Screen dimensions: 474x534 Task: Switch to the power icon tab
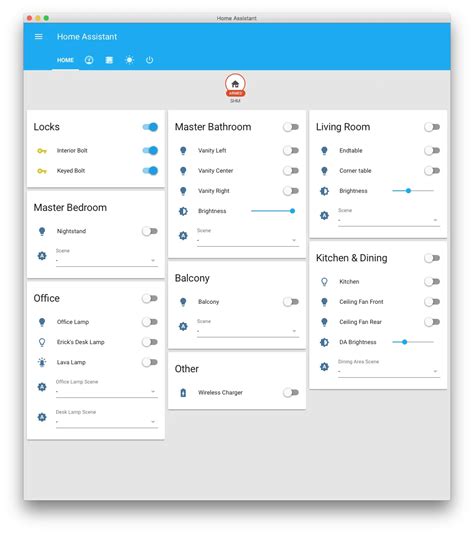pyautogui.click(x=149, y=60)
